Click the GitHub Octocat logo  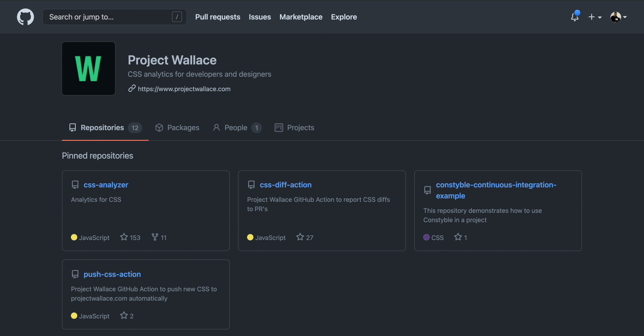coord(25,17)
